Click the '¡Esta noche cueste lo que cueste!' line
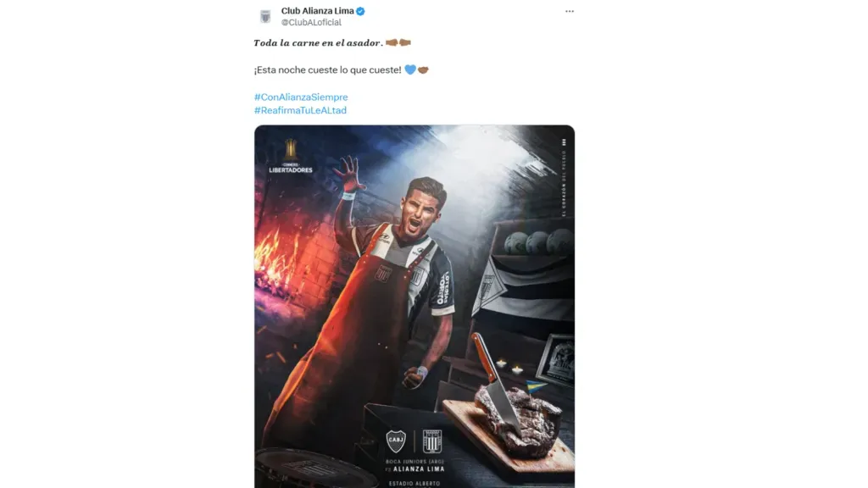868x488 pixels. pyautogui.click(x=327, y=69)
